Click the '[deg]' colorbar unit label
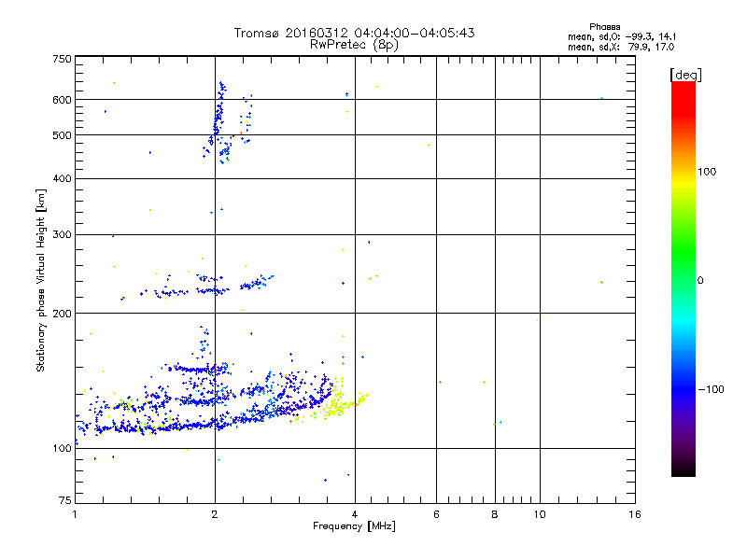This screenshot has width=747, height=560. point(685,75)
